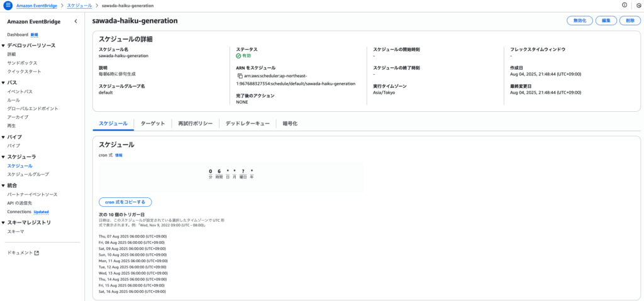
Task: Switch to the ターゲット tab
Action: (153, 124)
